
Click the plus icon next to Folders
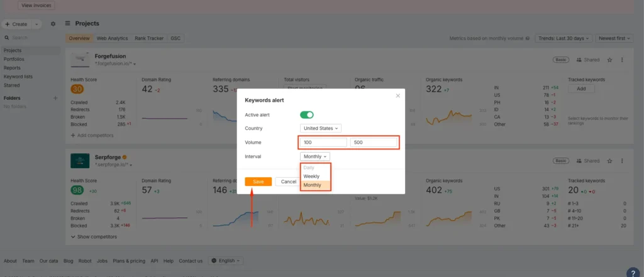click(x=55, y=98)
